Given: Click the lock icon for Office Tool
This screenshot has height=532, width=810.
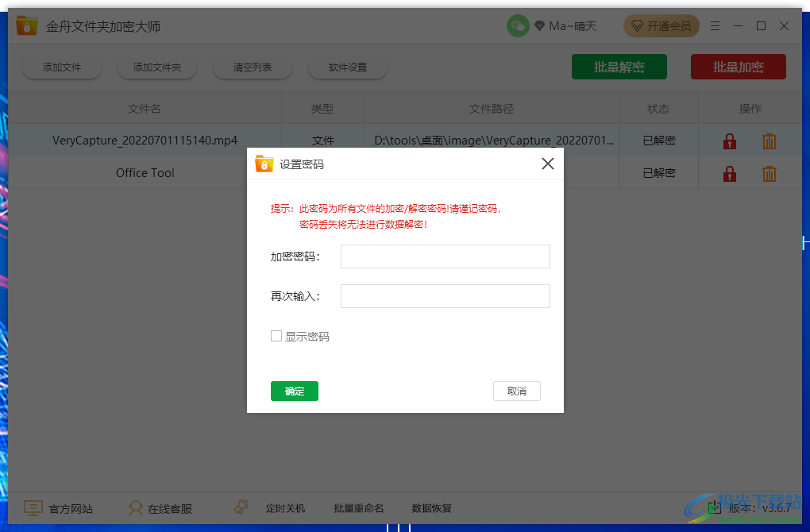Looking at the screenshot, I should 729,172.
